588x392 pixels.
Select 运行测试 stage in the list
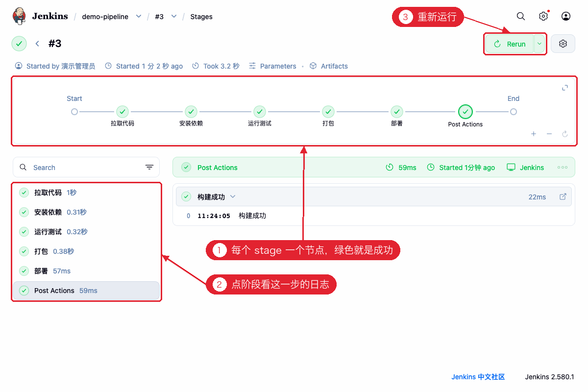pos(86,232)
